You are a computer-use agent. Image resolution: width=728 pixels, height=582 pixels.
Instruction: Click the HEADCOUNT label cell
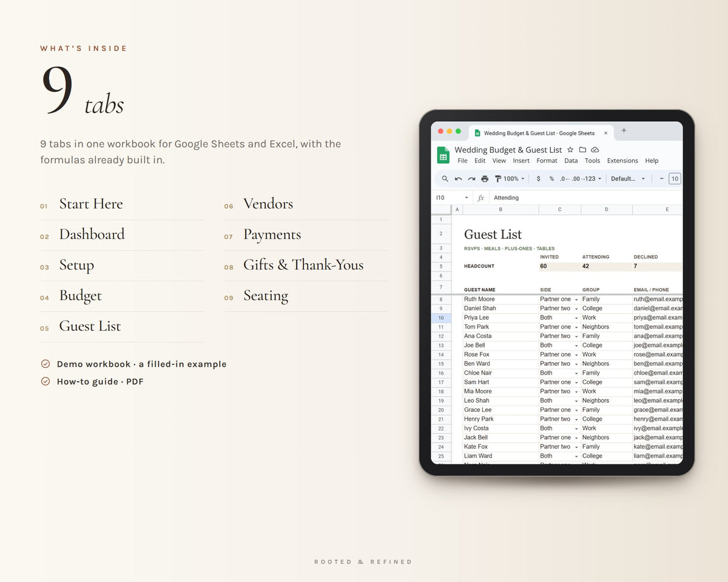(x=500, y=266)
